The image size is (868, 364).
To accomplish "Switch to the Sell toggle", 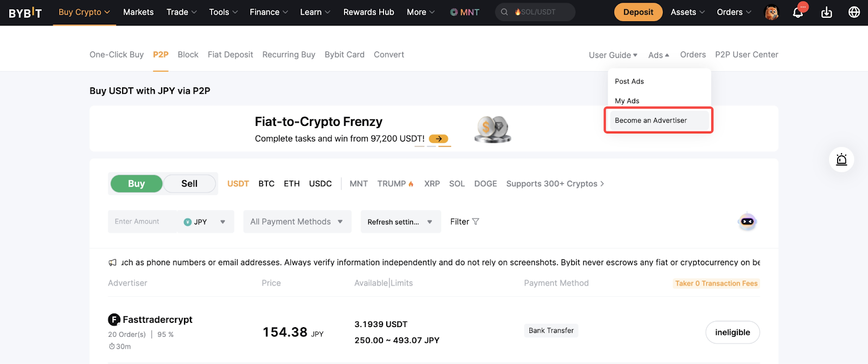I will pyautogui.click(x=189, y=183).
